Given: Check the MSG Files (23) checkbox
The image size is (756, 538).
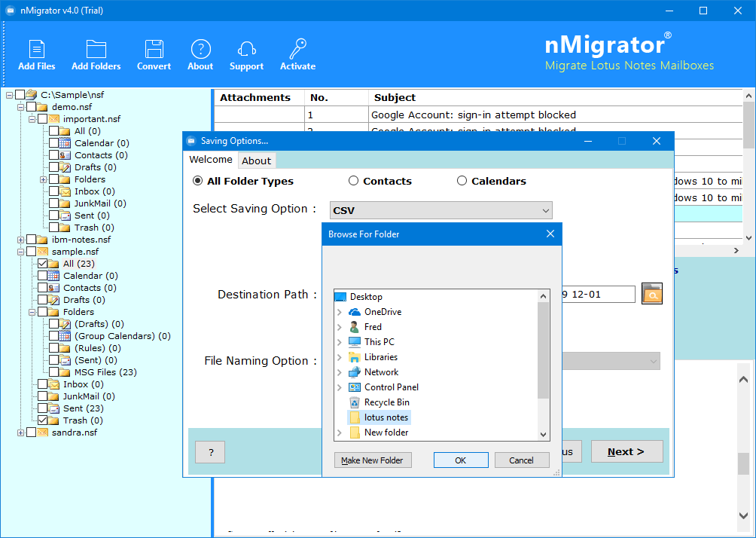Looking at the screenshot, I should pos(54,372).
